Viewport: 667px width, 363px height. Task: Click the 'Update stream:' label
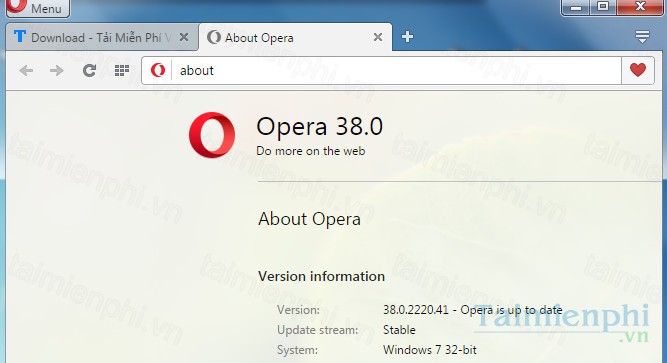pyautogui.click(x=317, y=330)
